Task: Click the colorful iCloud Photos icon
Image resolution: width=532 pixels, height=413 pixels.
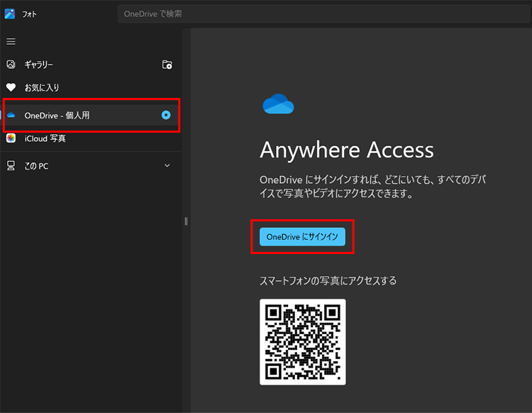Action: tap(11, 139)
